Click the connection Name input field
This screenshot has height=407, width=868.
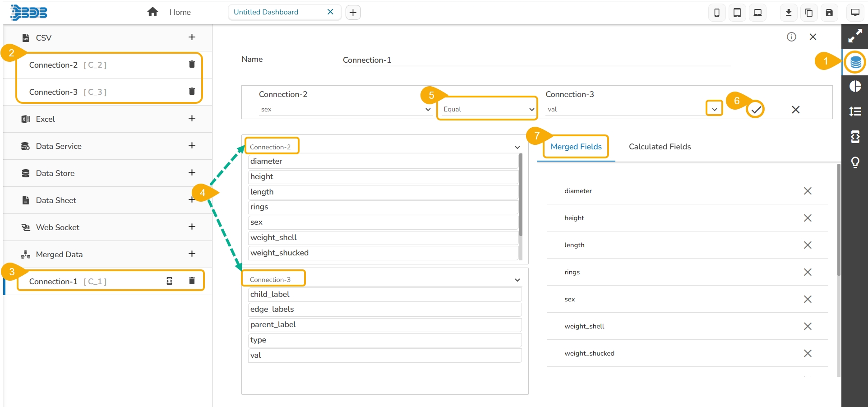(x=536, y=60)
